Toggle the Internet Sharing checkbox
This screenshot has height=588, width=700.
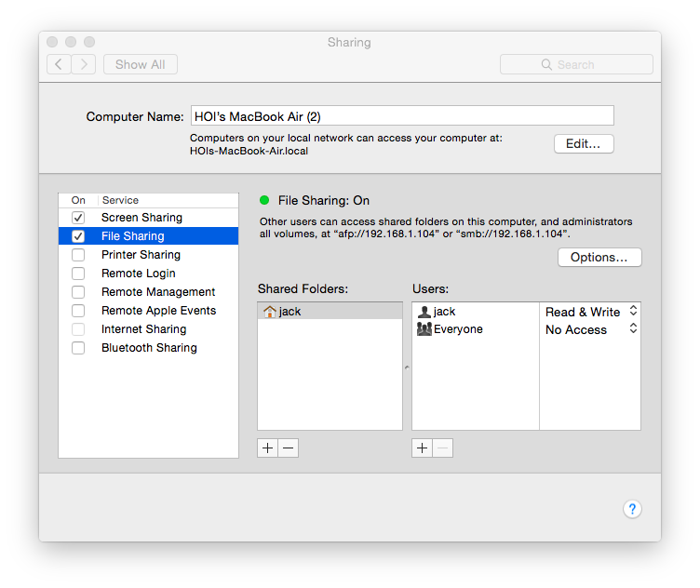78,329
